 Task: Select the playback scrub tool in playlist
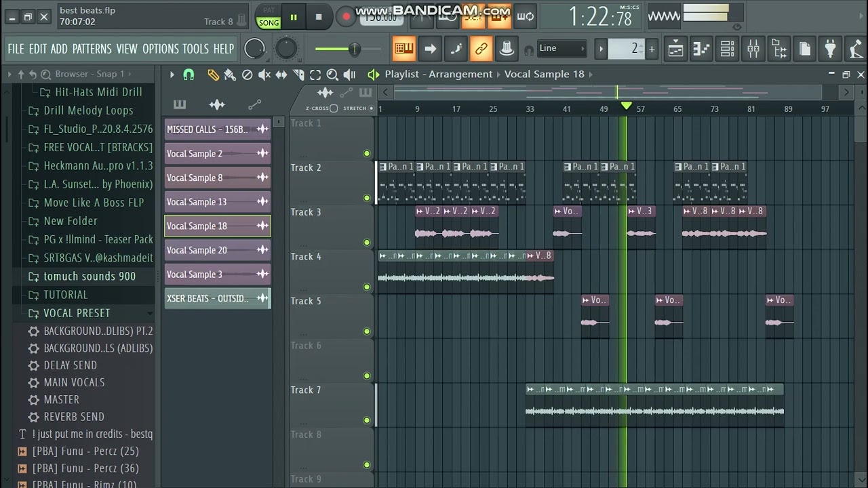(x=349, y=75)
